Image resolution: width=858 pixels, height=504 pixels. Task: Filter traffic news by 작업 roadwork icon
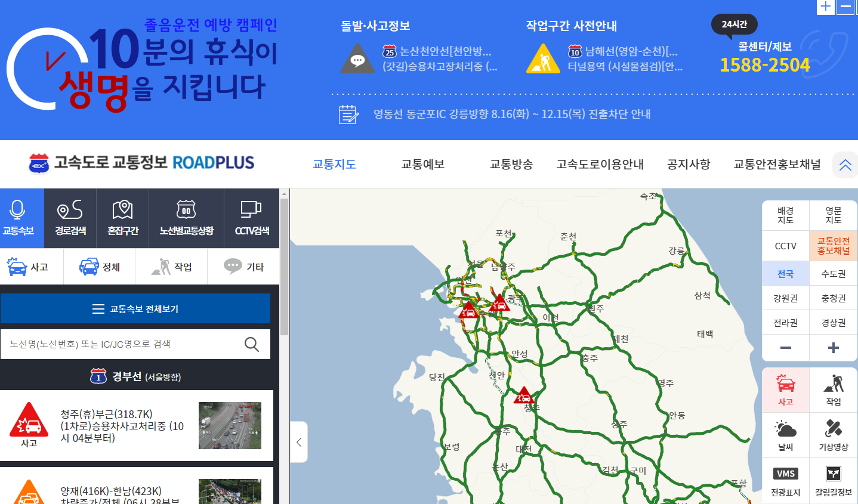point(171,267)
